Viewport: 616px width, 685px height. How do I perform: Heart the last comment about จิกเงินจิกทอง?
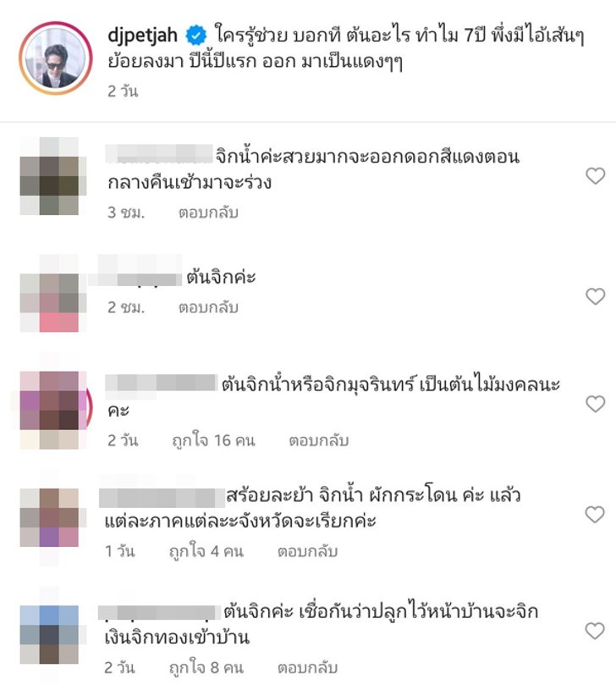click(x=595, y=631)
